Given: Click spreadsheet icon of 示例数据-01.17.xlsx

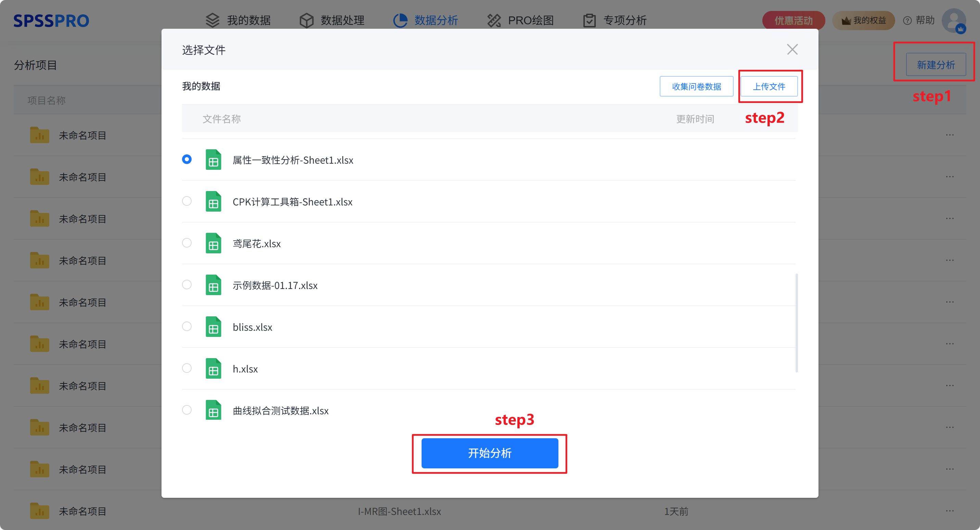Looking at the screenshot, I should (x=214, y=285).
